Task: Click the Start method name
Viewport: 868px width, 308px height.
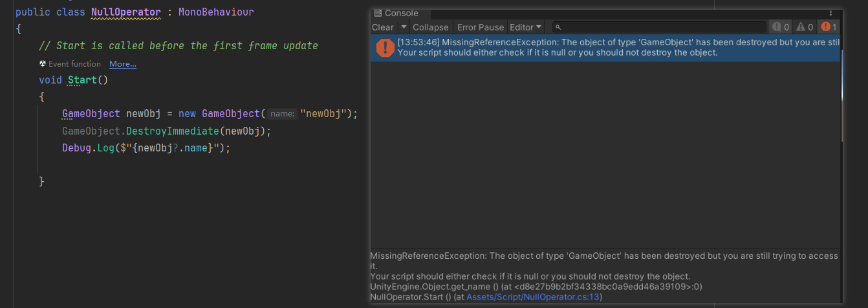Action: click(81, 80)
